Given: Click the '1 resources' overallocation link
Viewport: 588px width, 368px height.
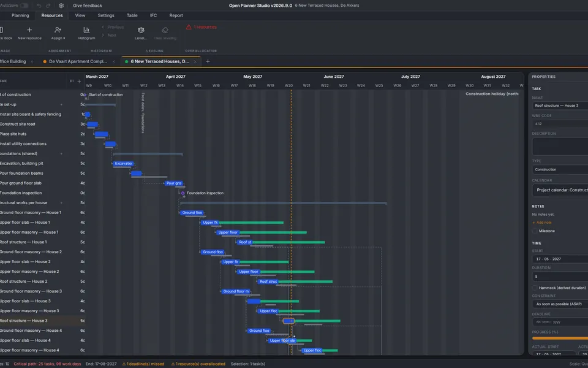Looking at the screenshot, I should [205, 27].
